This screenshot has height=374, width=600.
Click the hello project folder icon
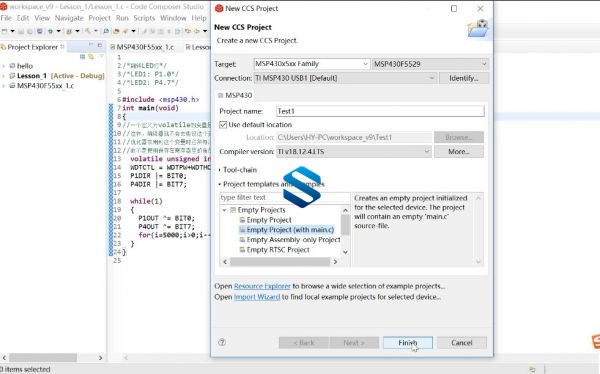(x=12, y=66)
